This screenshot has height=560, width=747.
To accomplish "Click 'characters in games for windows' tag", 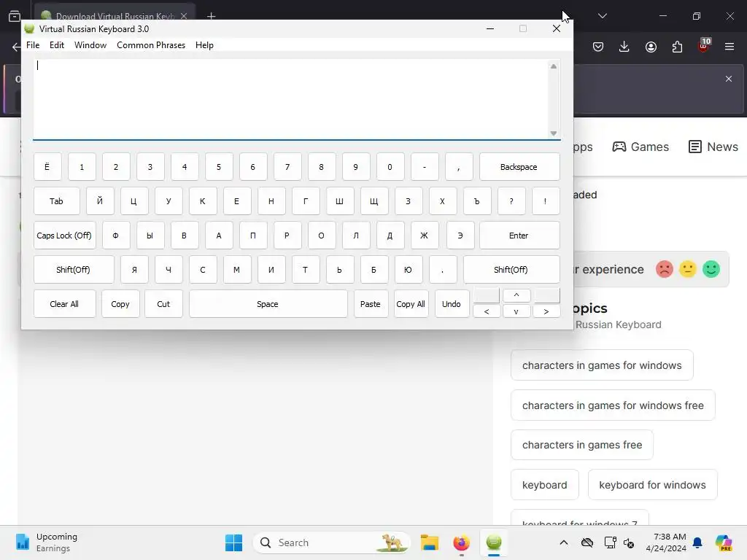I will 602,365.
